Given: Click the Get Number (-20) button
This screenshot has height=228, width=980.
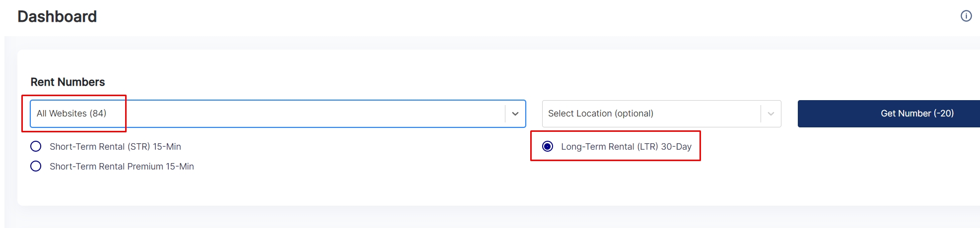Looking at the screenshot, I should point(889,114).
